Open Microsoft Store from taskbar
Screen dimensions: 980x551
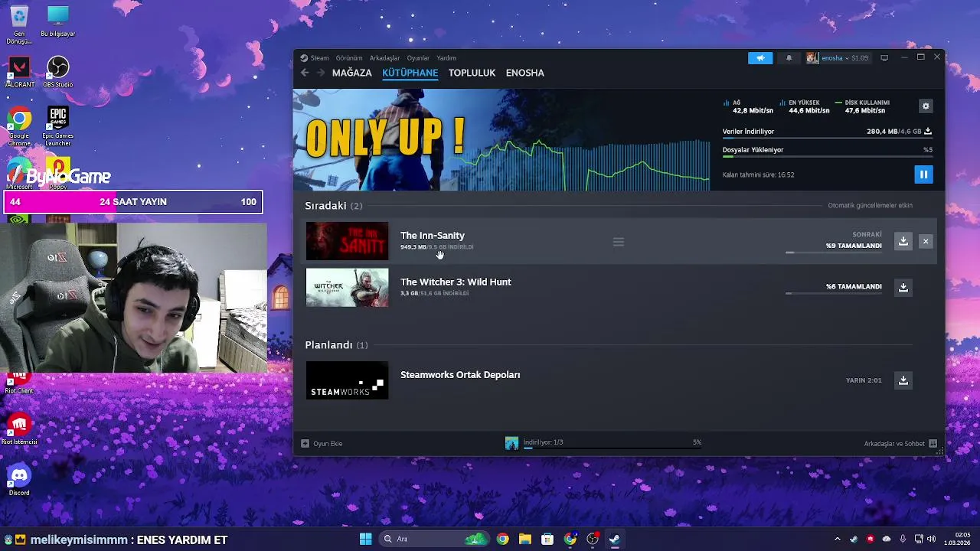click(x=547, y=539)
